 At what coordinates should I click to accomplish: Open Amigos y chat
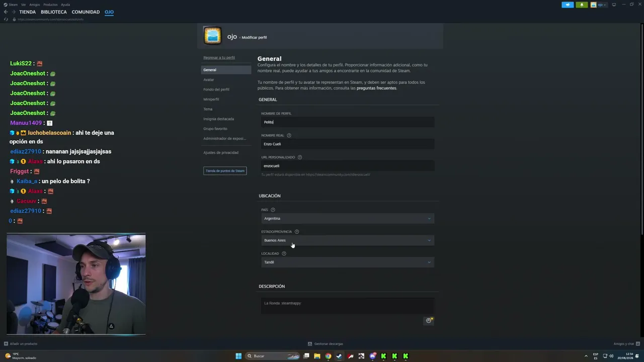tap(624, 344)
